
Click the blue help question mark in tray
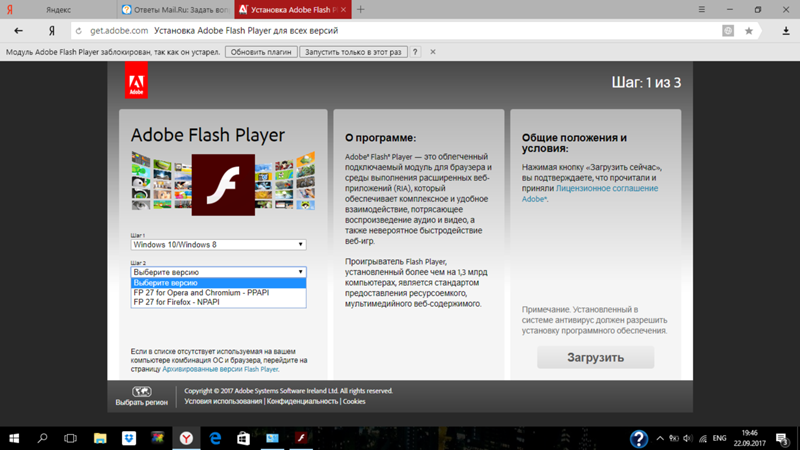click(x=638, y=438)
